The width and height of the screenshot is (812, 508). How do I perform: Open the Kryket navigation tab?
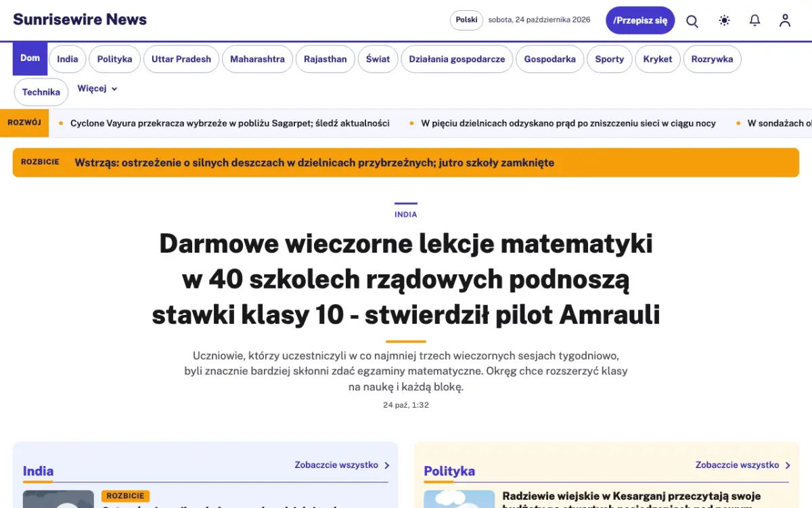click(x=658, y=59)
